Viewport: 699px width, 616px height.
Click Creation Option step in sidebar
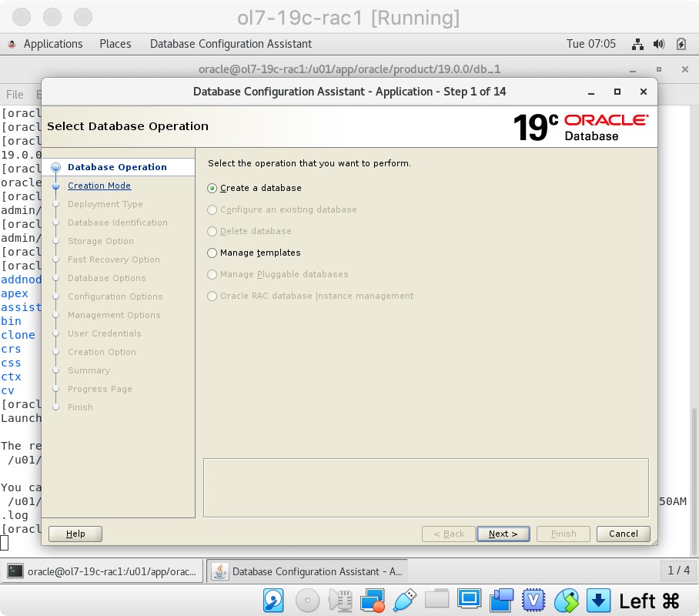point(102,352)
